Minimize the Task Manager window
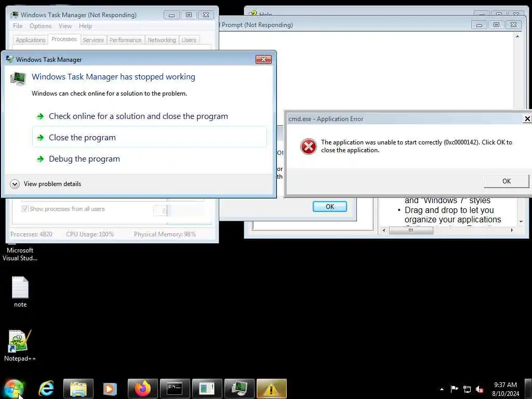The height and width of the screenshot is (399, 532). pyautogui.click(x=171, y=15)
